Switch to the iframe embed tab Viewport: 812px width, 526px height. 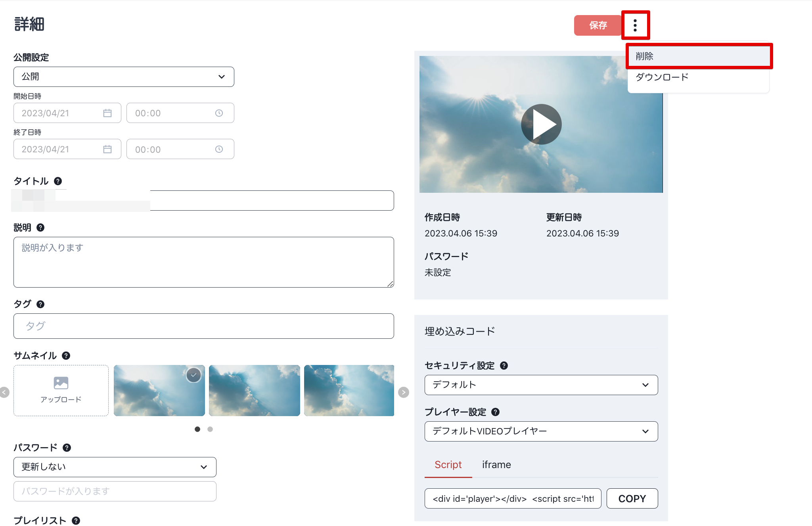[496, 465]
